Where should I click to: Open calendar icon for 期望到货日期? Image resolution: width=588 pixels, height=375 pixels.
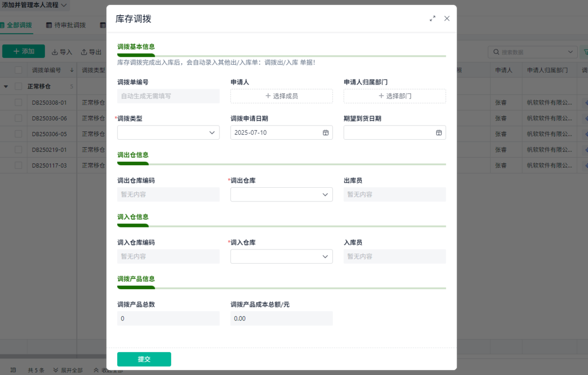coord(439,133)
